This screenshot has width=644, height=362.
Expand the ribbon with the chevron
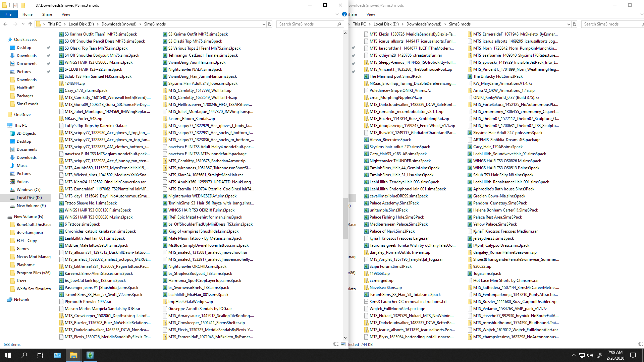tap(337, 14)
